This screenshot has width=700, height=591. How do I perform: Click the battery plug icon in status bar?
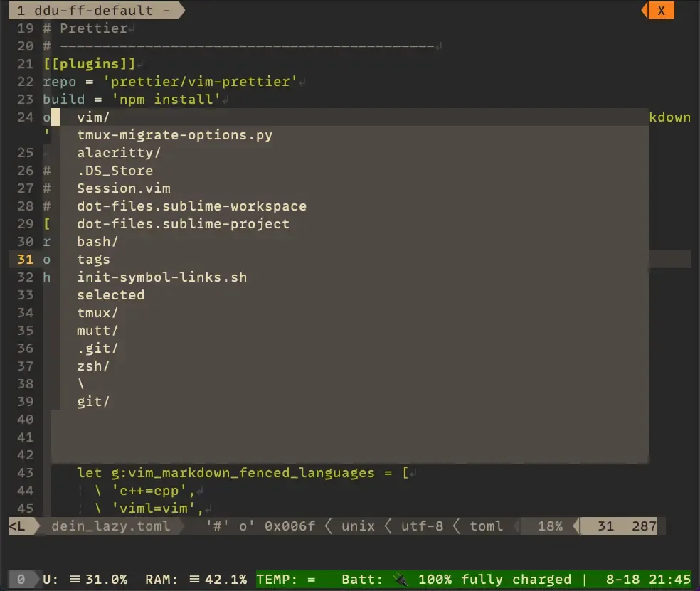[403, 580]
